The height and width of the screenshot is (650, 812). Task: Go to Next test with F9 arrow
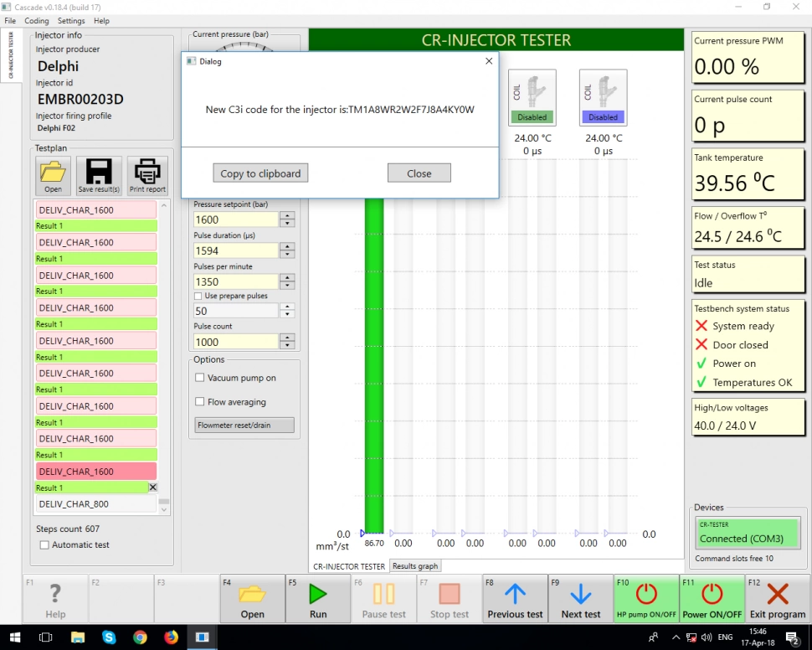[580, 599]
